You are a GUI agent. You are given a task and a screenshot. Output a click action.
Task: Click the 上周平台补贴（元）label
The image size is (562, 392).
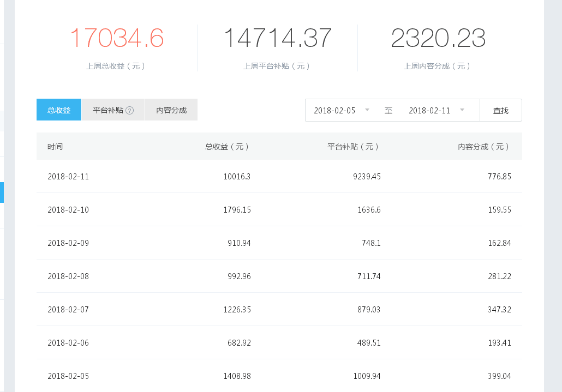pyautogui.click(x=277, y=66)
